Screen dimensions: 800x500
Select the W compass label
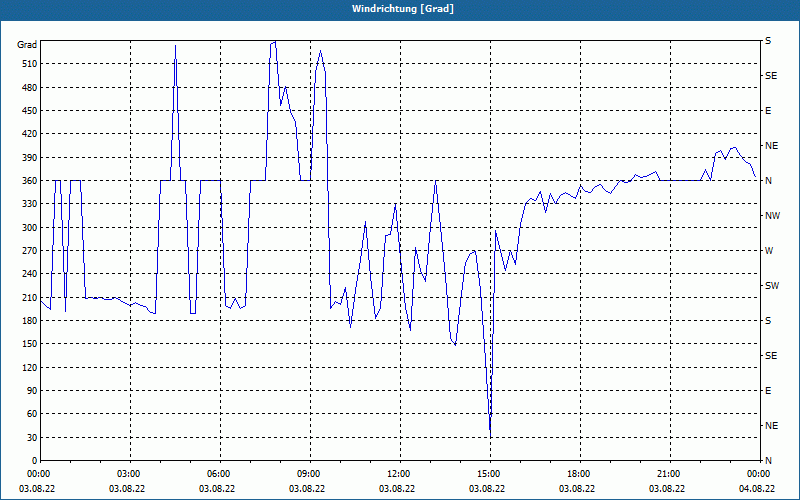click(x=769, y=251)
